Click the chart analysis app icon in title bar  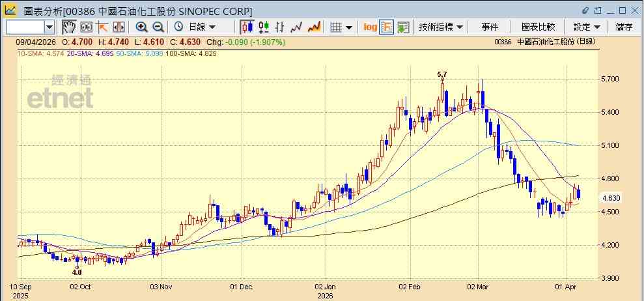pos(10,10)
